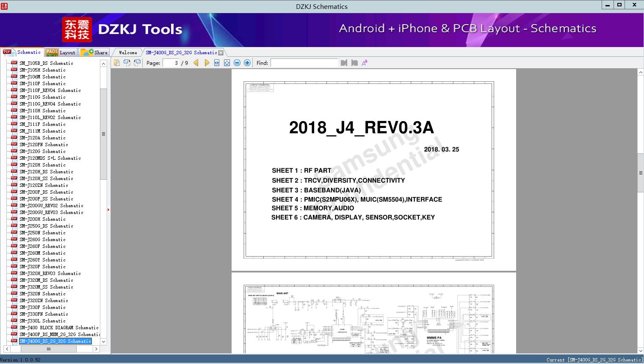Select SM-J110G Schematic

tap(42, 97)
